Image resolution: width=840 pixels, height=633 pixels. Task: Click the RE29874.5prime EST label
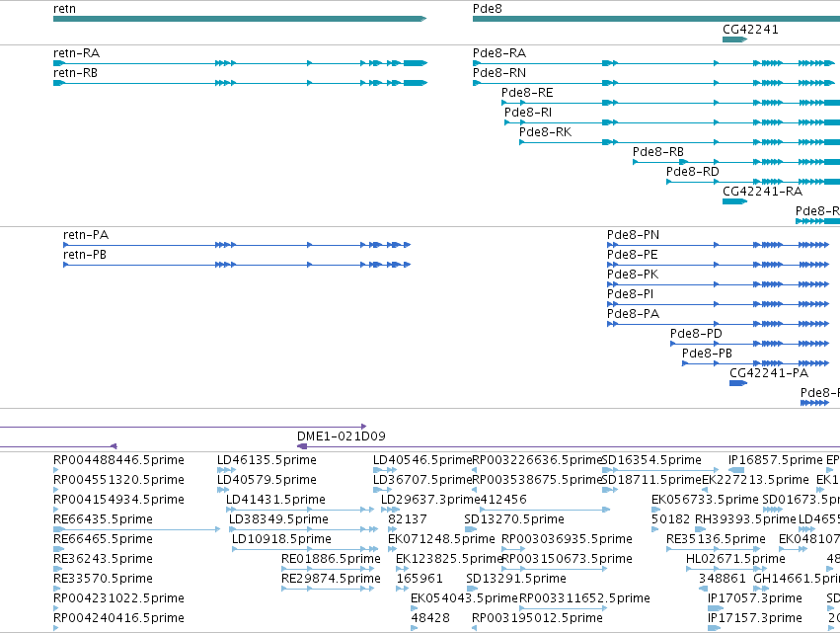(331, 580)
